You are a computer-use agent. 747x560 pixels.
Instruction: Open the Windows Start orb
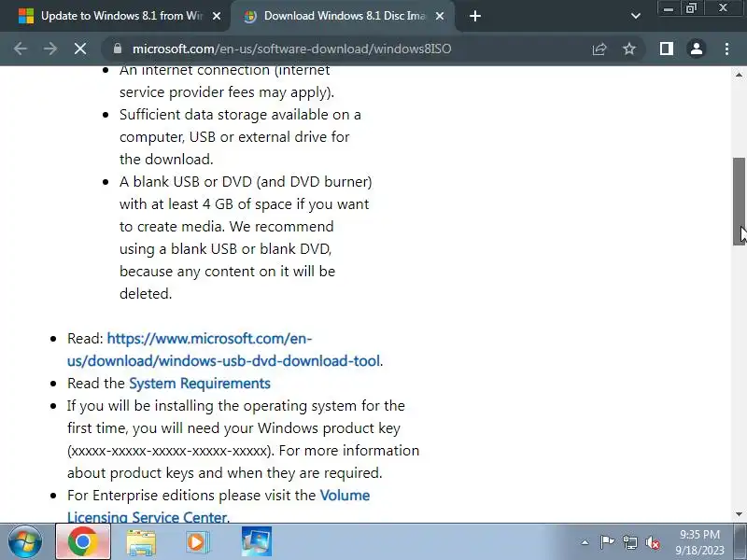coord(25,542)
